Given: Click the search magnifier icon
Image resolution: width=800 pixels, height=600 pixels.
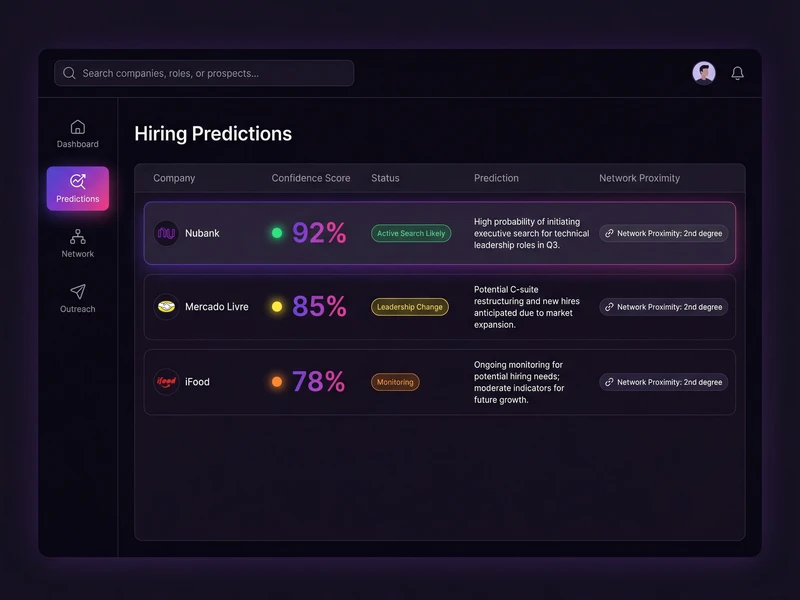Looking at the screenshot, I should (69, 73).
